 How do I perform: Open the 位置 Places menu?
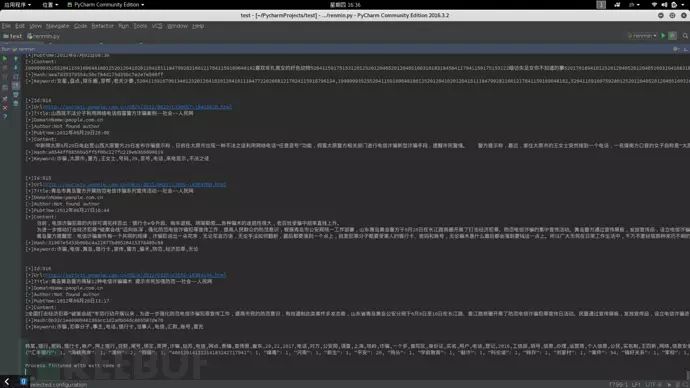50,4
